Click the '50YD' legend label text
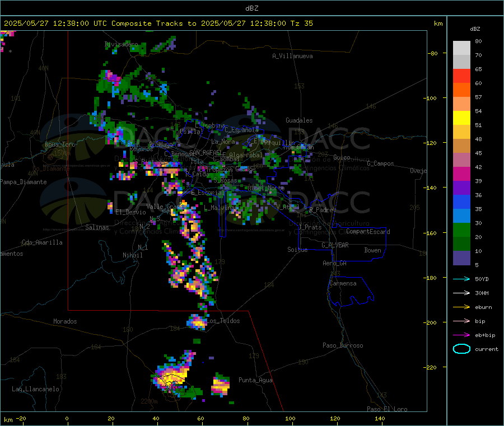Viewport: 504px width, 426px height. click(x=482, y=279)
